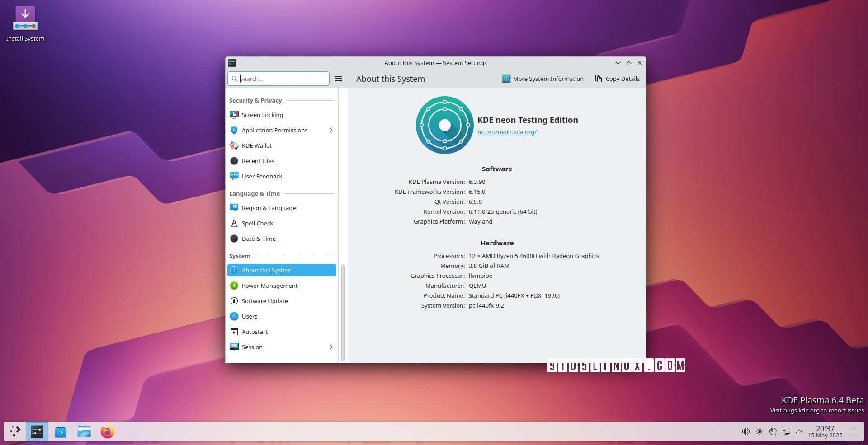Expand the Session submenu arrow
The width and height of the screenshot is (868, 445).
click(x=331, y=347)
